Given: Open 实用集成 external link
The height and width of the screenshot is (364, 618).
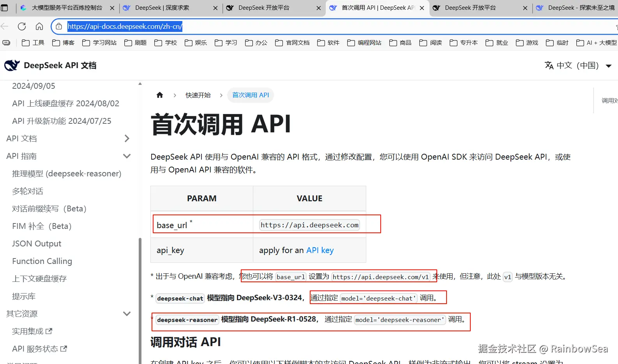Looking at the screenshot, I should coord(32,331).
